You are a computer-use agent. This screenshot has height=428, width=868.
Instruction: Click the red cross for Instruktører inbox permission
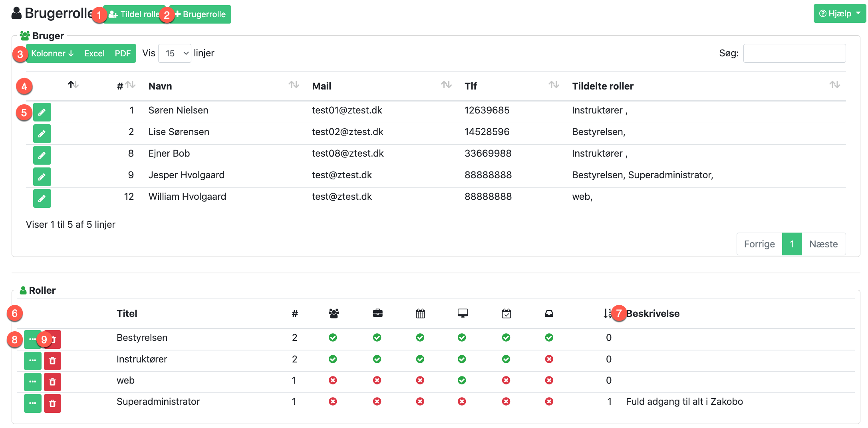click(549, 359)
